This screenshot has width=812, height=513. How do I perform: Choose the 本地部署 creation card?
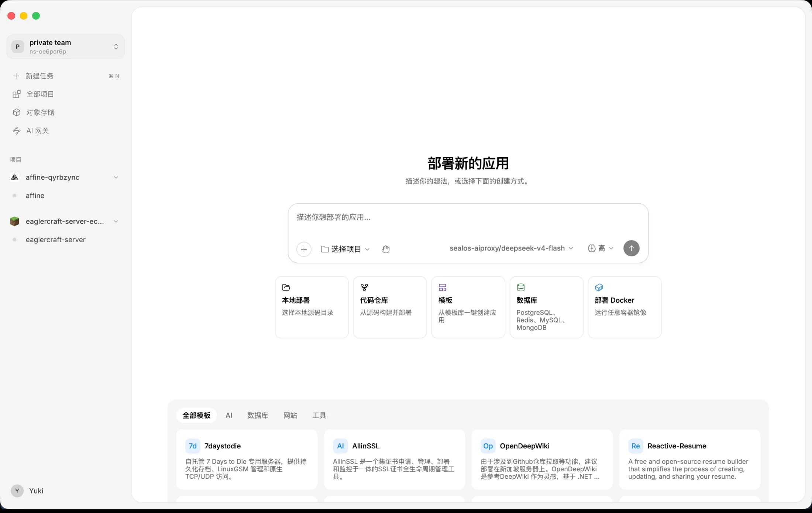pos(312,307)
